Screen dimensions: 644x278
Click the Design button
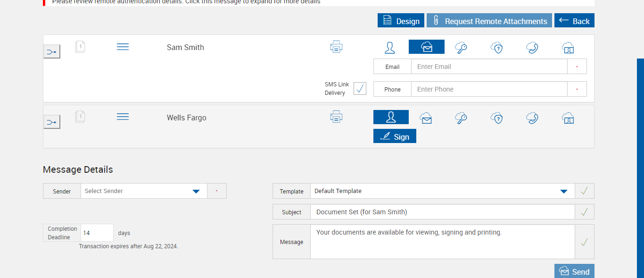[x=401, y=21]
